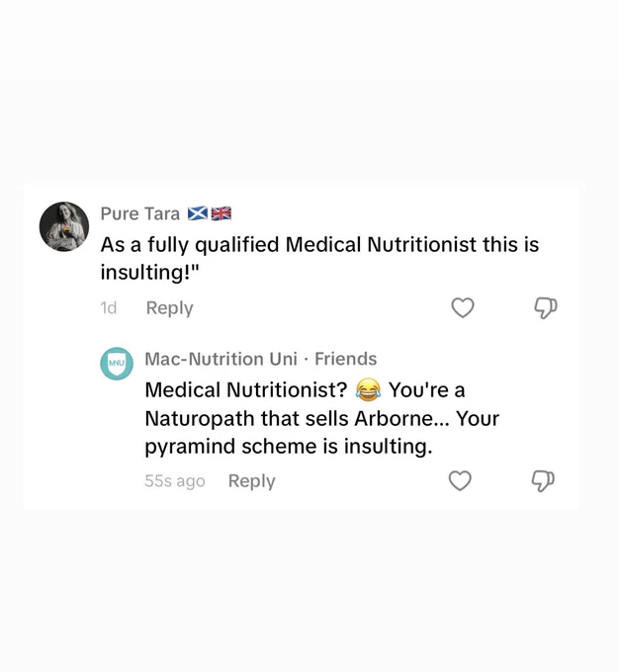Open the Pure Tara username link
The height and width of the screenshot is (672, 619).
pyautogui.click(x=139, y=213)
